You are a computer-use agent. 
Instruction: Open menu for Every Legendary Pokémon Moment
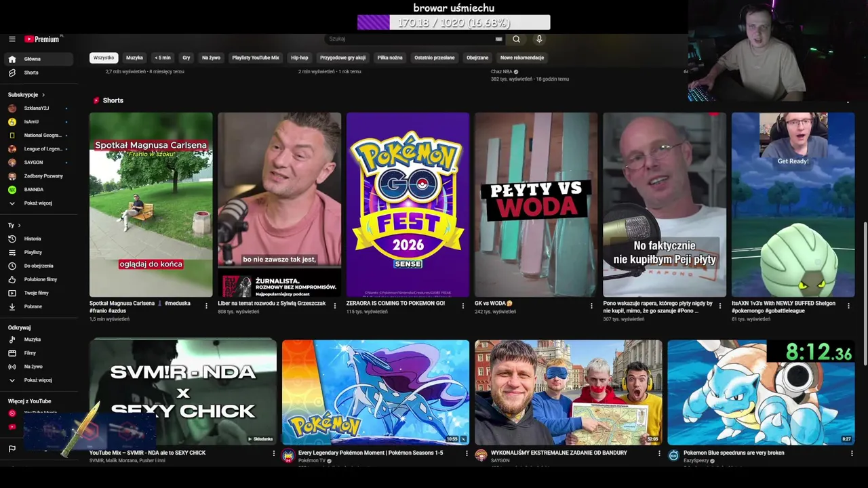click(x=467, y=453)
